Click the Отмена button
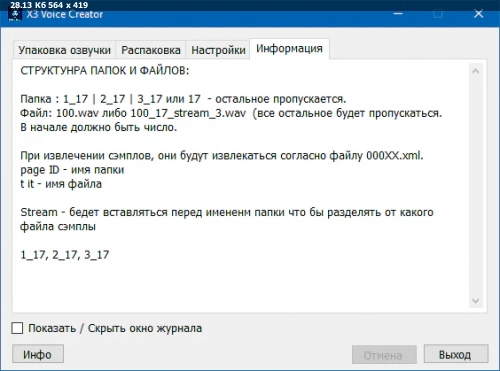 click(x=384, y=355)
